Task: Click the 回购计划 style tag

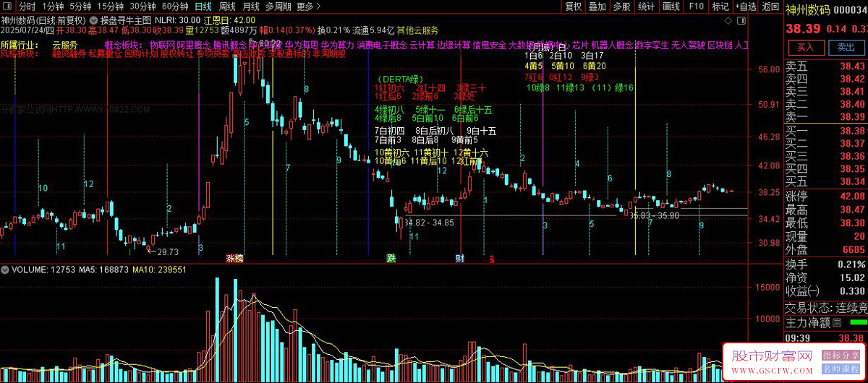Action: [x=140, y=53]
